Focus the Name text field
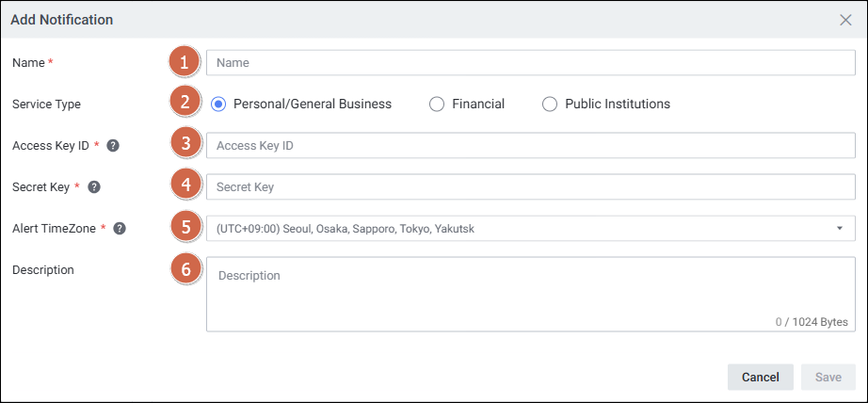Image resolution: width=868 pixels, height=403 pixels. pyautogui.click(x=530, y=63)
